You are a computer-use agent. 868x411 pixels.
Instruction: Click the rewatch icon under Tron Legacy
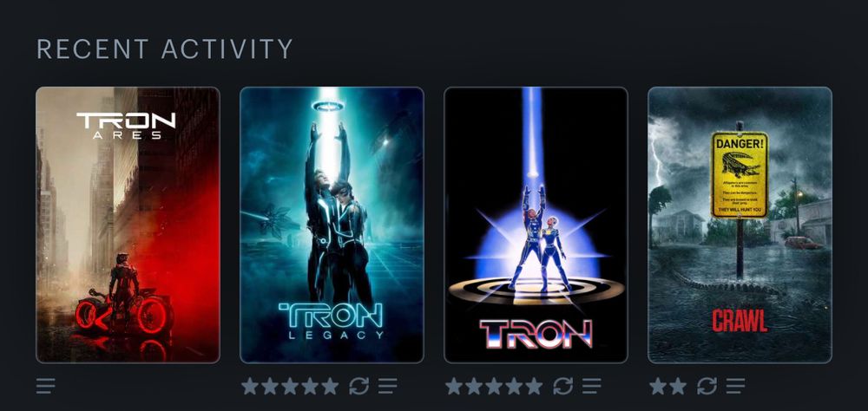[358, 386]
